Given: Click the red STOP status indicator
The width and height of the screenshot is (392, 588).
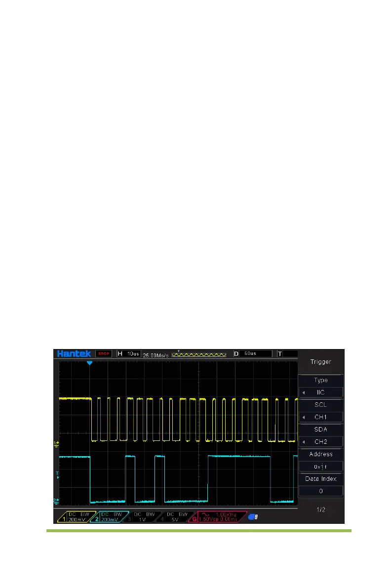Looking at the screenshot, I should [104, 353].
